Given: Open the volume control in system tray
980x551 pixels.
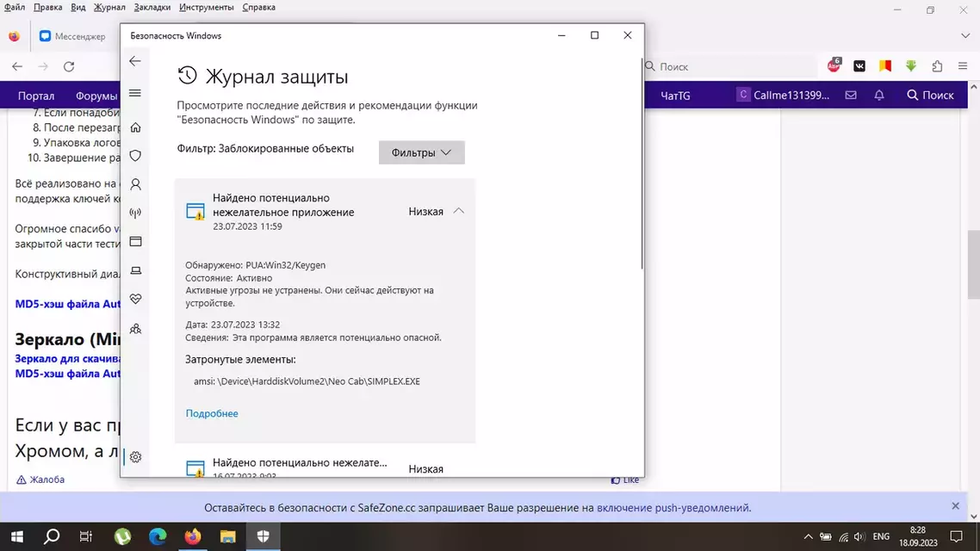Looking at the screenshot, I should 859,536.
